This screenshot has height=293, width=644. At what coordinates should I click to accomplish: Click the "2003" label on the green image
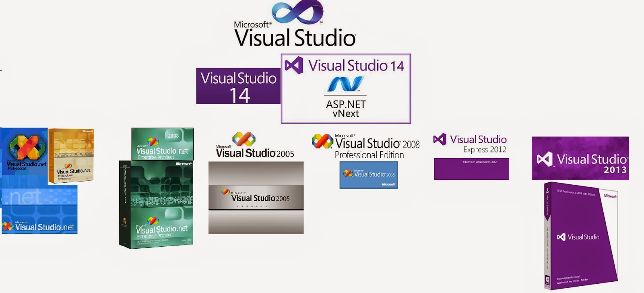pyautogui.click(x=173, y=136)
